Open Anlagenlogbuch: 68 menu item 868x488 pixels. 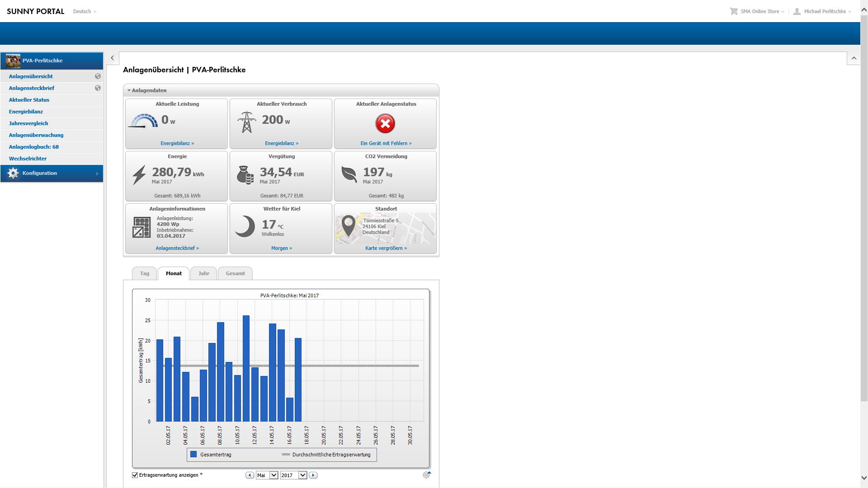coord(34,147)
